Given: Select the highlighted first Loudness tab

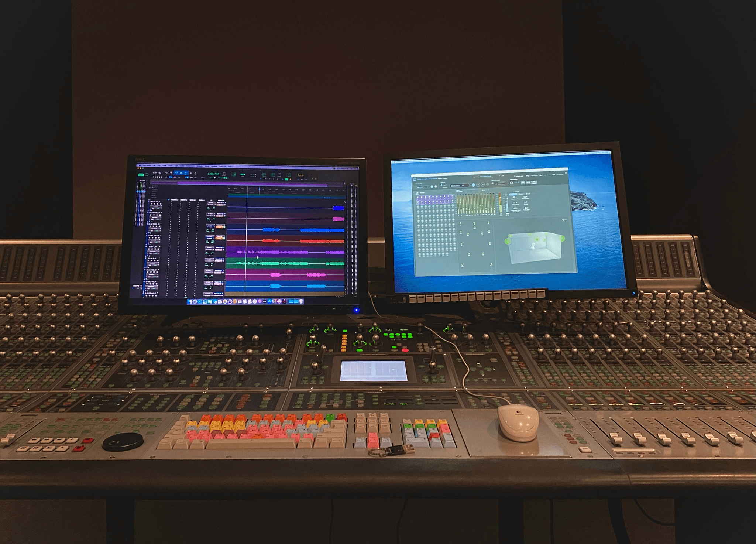Looking at the screenshot, I should (513, 194).
